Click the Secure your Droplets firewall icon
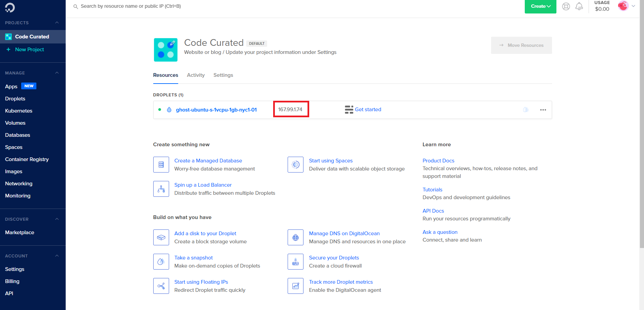 click(295, 262)
